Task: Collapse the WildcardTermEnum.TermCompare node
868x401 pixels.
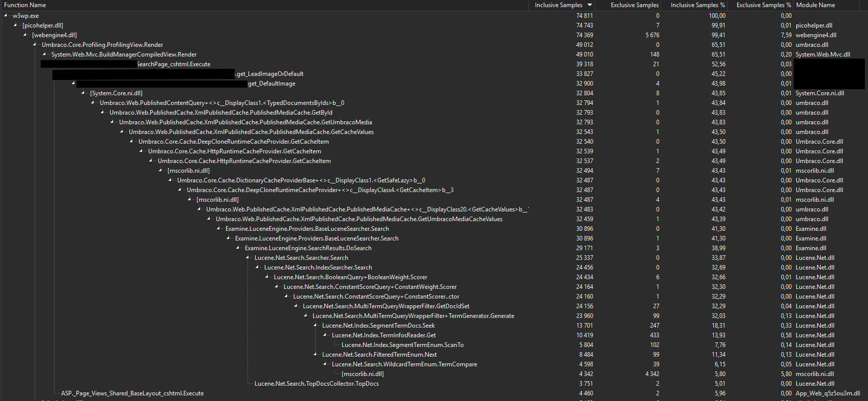Action: click(x=325, y=364)
